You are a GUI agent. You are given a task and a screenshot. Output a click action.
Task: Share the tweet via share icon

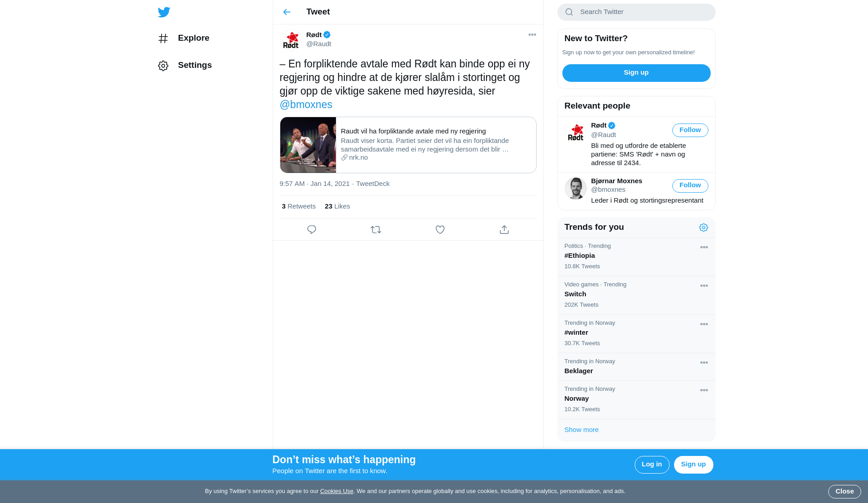[504, 230]
